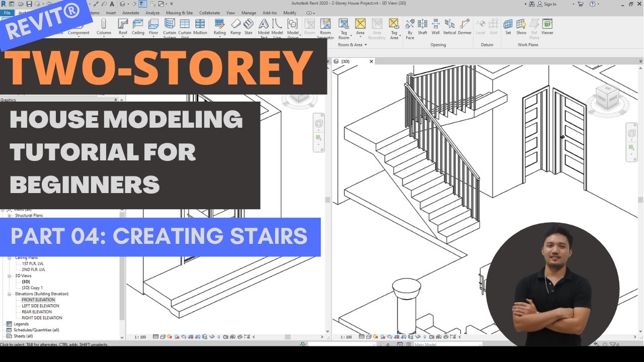Select the Ramp tool
Image resolution: width=644 pixels, height=362 pixels.
tap(235, 27)
